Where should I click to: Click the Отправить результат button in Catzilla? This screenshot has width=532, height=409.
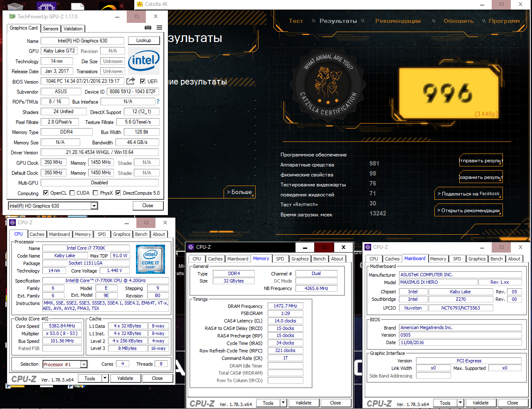(x=481, y=161)
